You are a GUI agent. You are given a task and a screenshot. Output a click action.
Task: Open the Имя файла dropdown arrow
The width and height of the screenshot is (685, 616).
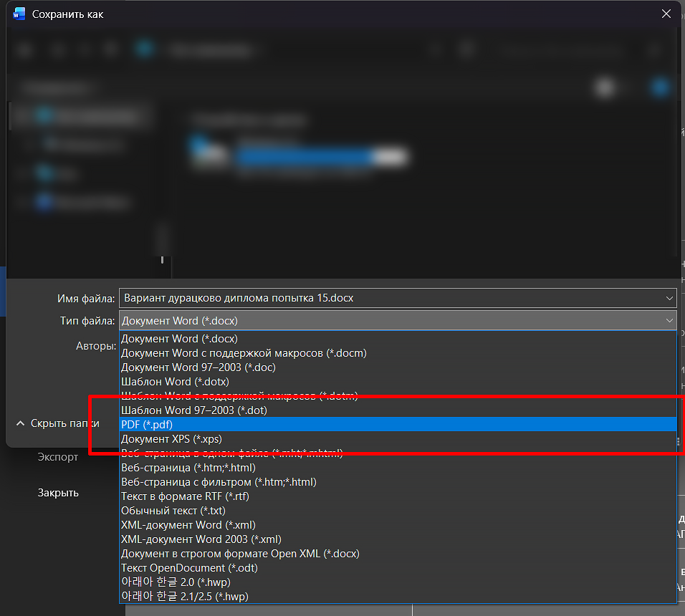click(669, 298)
